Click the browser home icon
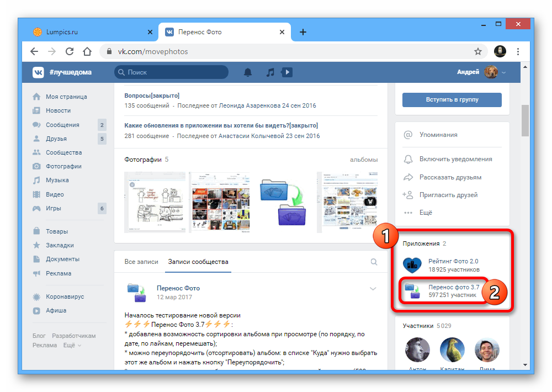Screen dimensions: 552x392 (87, 51)
